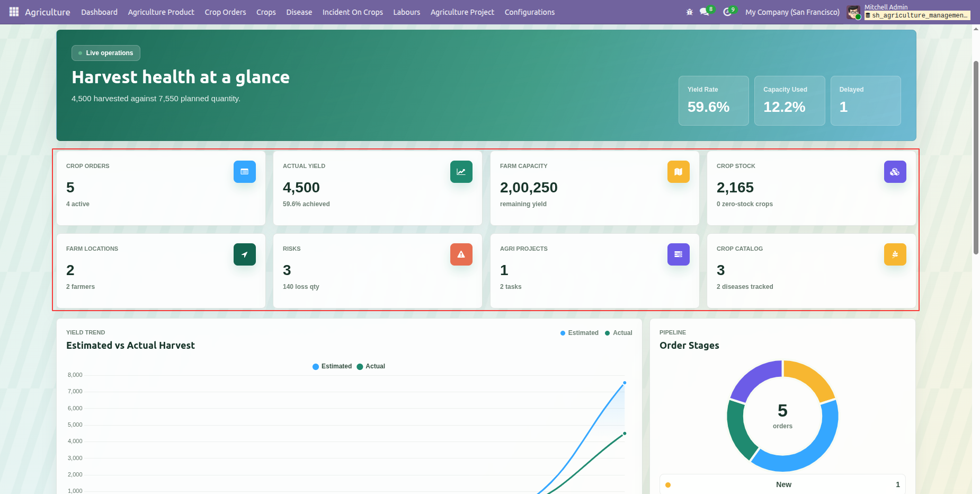Viewport: 980px width, 494px height.
Task: Open the Labours menu
Action: click(x=407, y=12)
